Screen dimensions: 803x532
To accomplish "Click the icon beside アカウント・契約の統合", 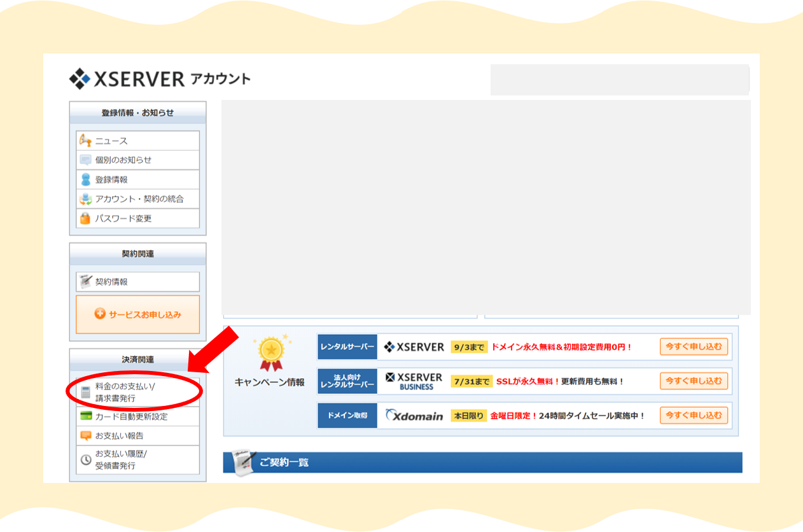I will tap(85, 199).
